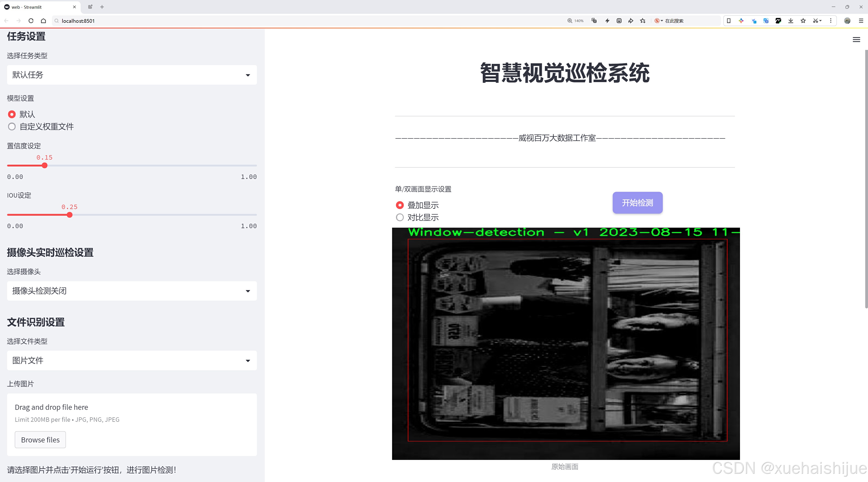Click the address bar showing localhost:8501
The height and width of the screenshot is (482, 868).
tap(303, 21)
